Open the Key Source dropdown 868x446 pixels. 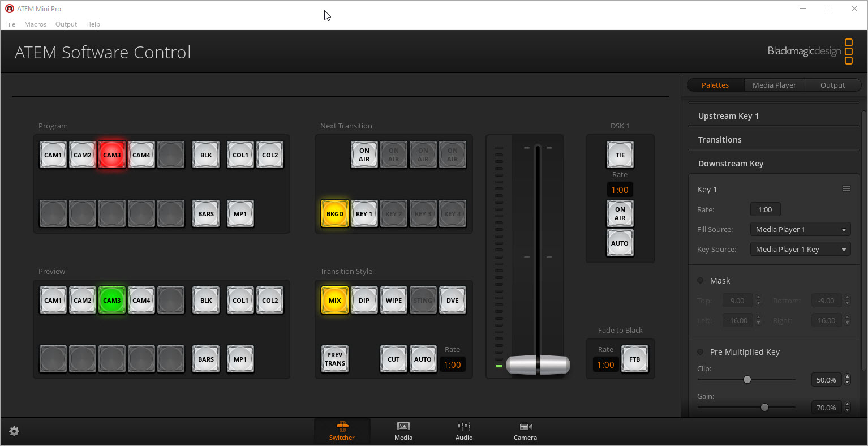click(800, 249)
